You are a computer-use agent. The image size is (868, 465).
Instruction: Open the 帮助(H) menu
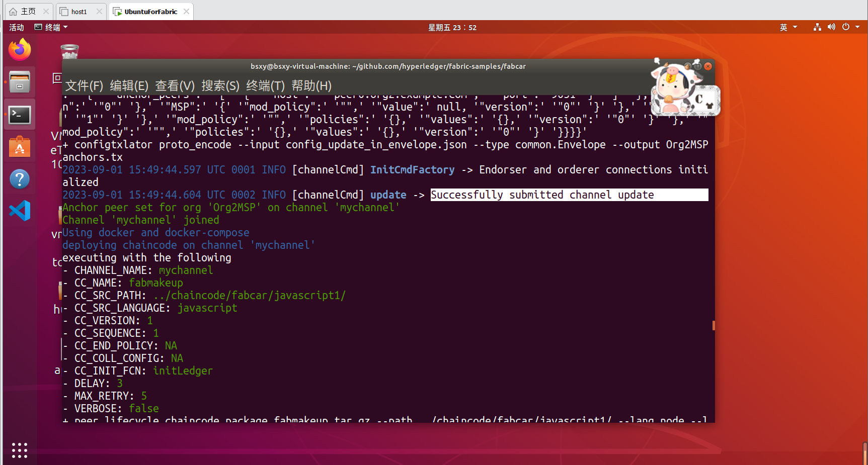click(311, 86)
